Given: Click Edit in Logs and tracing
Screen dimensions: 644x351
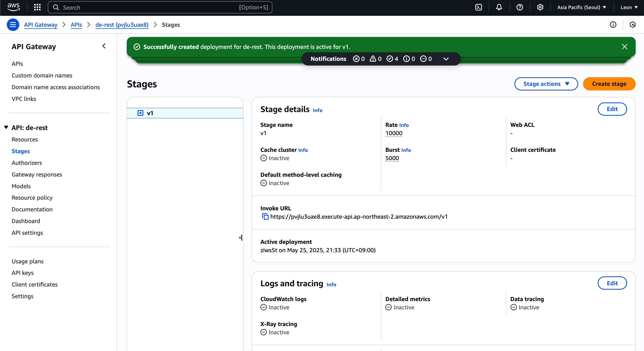Looking at the screenshot, I should 612,283.
